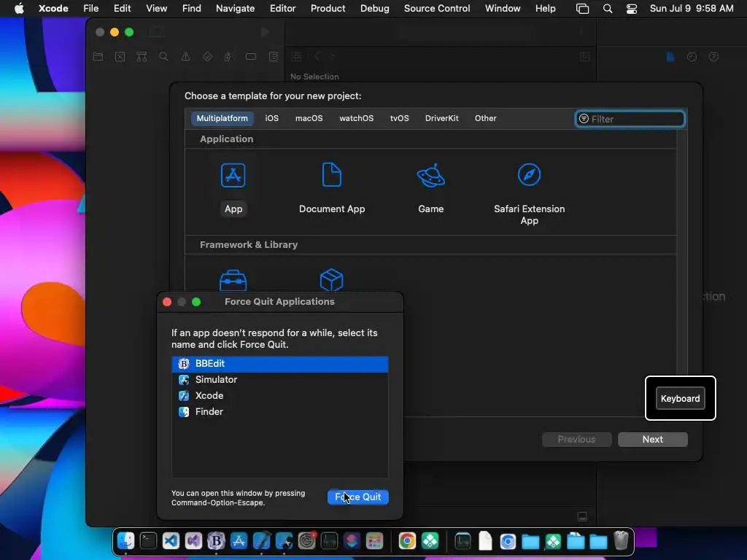Open Xcode Symbol navigator hierarchy icon

click(x=142, y=57)
